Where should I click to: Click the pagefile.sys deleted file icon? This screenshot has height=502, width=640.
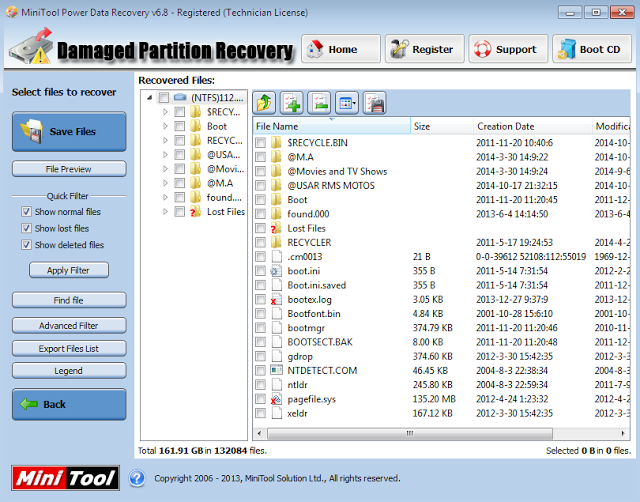(x=276, y=399)
